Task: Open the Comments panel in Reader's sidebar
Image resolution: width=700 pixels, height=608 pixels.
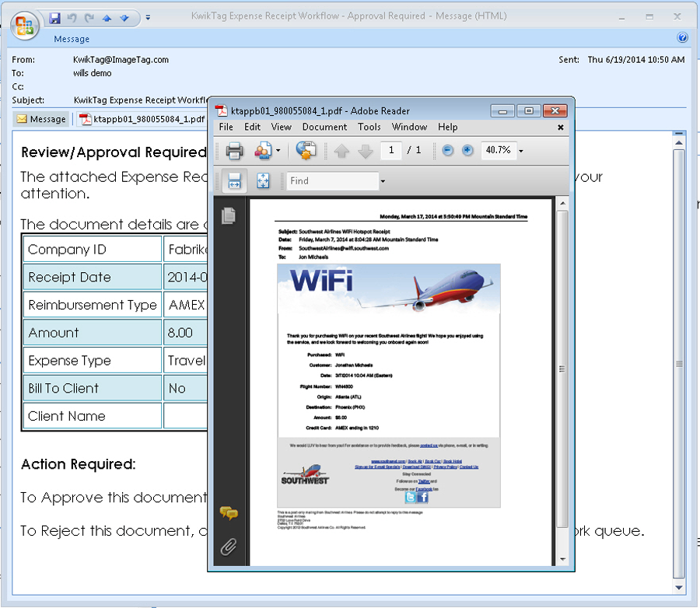Action: [229, 513]
